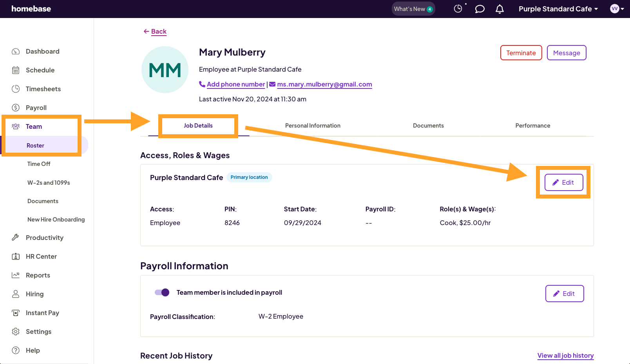The height and width of the screenshot is (364, 630).
Task: Click the Instant Pay icon
Action: pyautogui.click(x=16, y=313)
